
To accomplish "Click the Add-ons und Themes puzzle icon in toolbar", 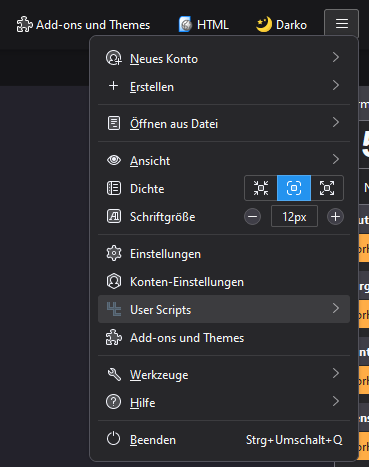I will tap(25, 25).
